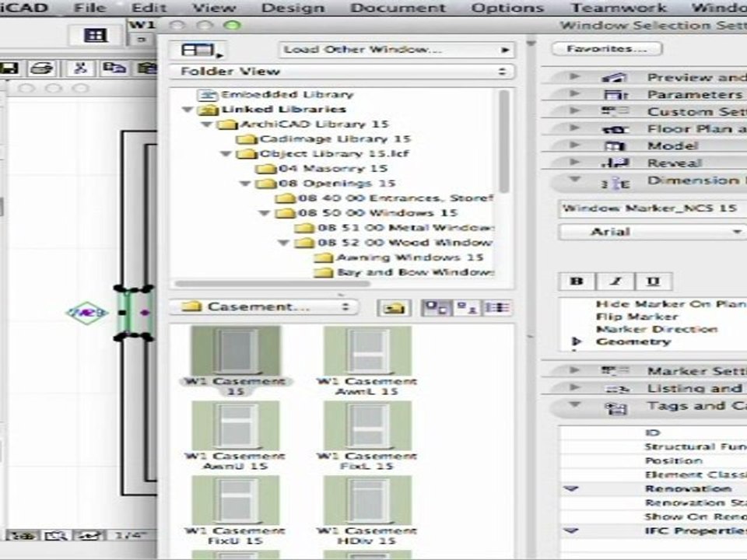The height and width of the screenshot is (560, 747).
Task: Click the folder-up icon beside Casement dropdown
Action: click(394, 308)
